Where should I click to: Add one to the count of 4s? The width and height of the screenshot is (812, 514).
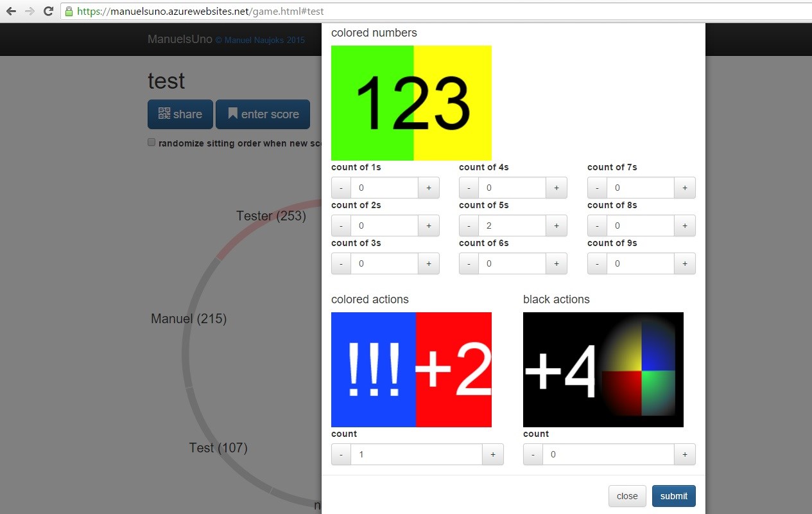point(556,188)
